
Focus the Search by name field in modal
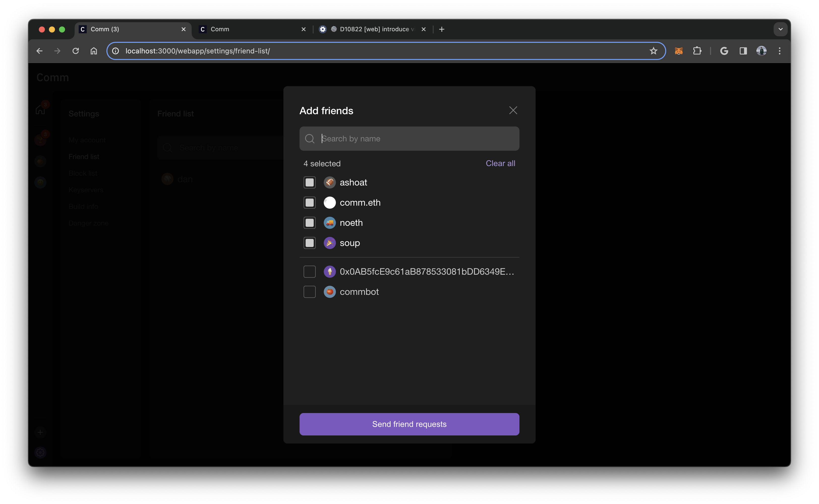(x=417, y=139)
